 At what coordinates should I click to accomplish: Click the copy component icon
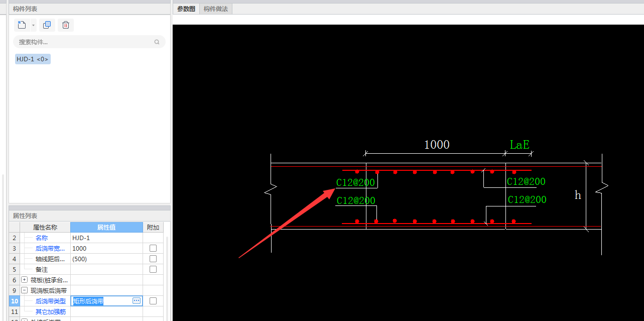47,25
